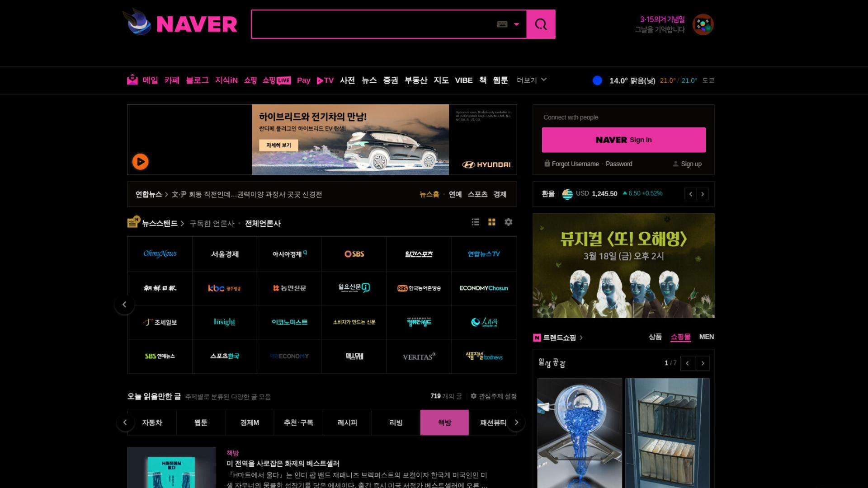Expand 트렌드쇼핑 section chevron

pos(581,338)
